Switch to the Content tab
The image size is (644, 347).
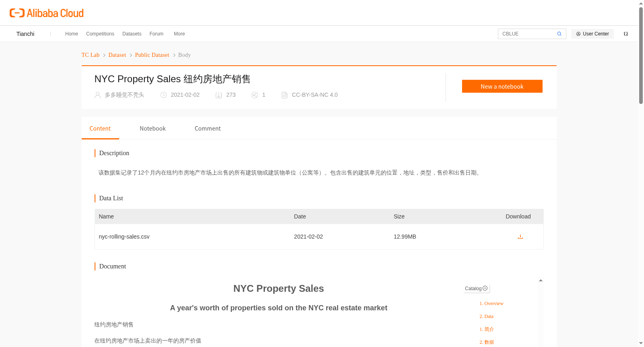(x=100, y=129)
